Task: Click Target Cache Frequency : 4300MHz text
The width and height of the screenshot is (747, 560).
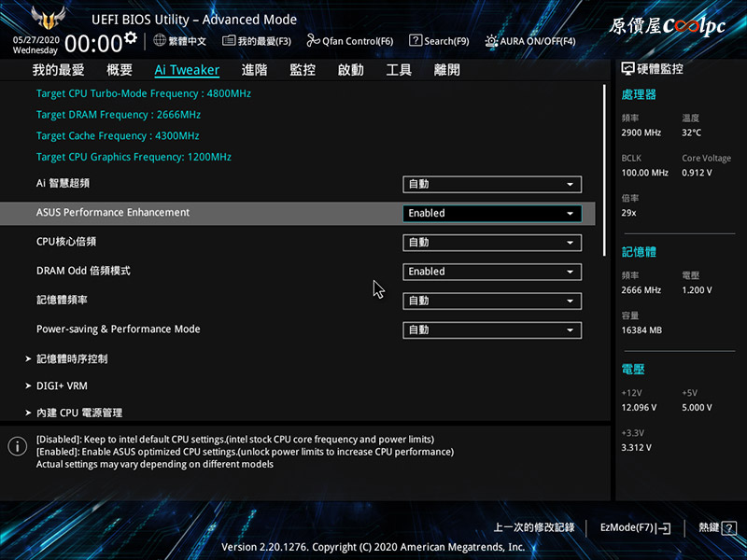Action: pos(118,135)
